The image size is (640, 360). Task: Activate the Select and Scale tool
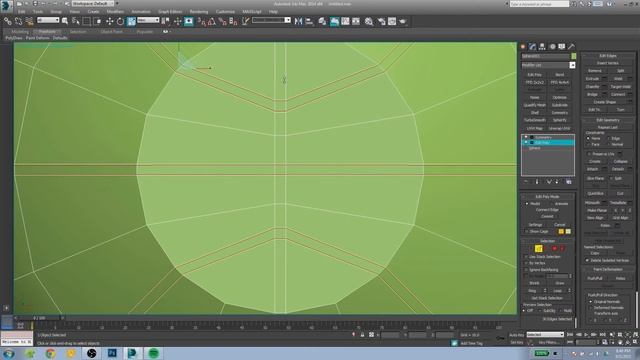coord(131,21)
